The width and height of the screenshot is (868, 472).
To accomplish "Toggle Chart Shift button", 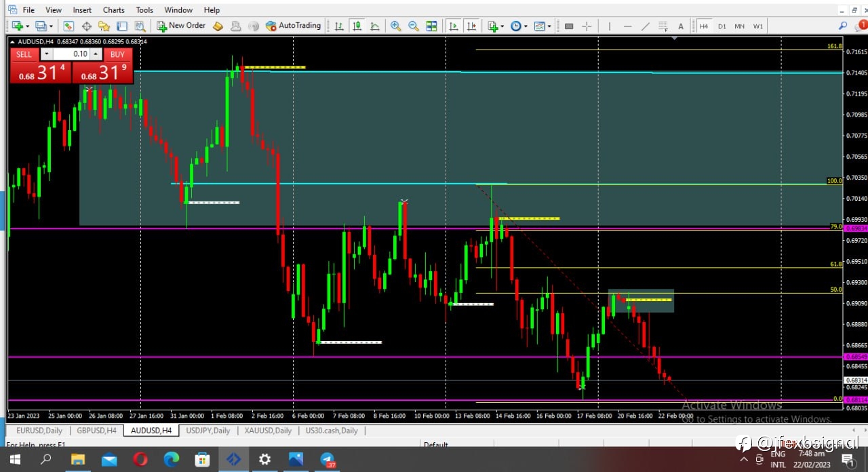I will click(x=471, y=26).
